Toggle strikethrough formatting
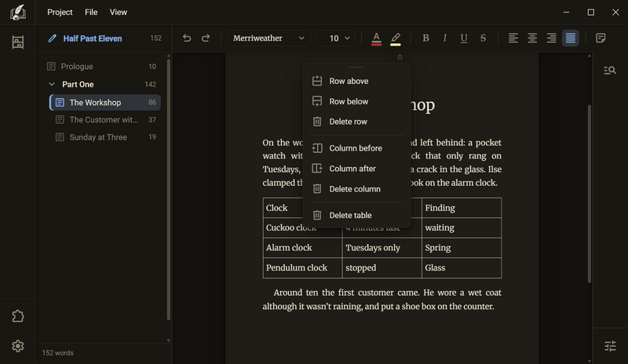The width and height of the screenshot is (628, 364). pyautogui.click(x=483, y=38)
